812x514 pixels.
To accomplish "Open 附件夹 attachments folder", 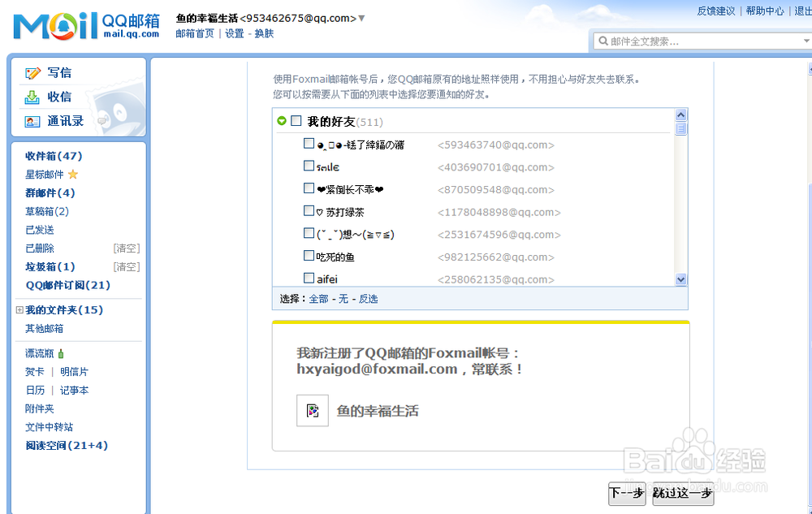I will [x=40, y=409].
